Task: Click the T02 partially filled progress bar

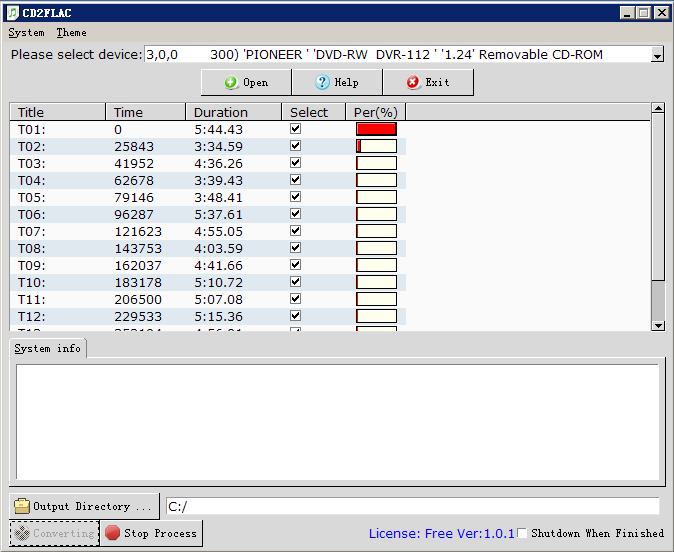Action: click(x=376, y=146)
